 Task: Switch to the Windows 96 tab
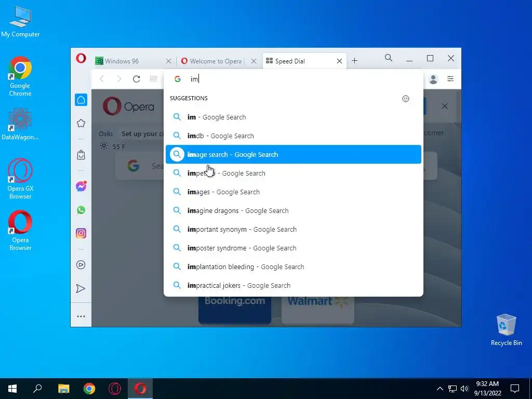(134, 61)
